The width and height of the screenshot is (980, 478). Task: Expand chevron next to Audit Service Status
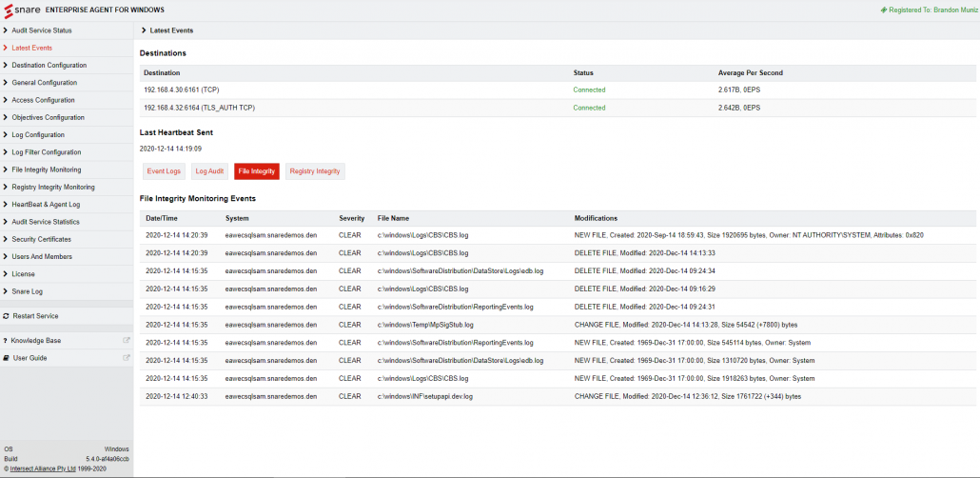pos(6,30)
